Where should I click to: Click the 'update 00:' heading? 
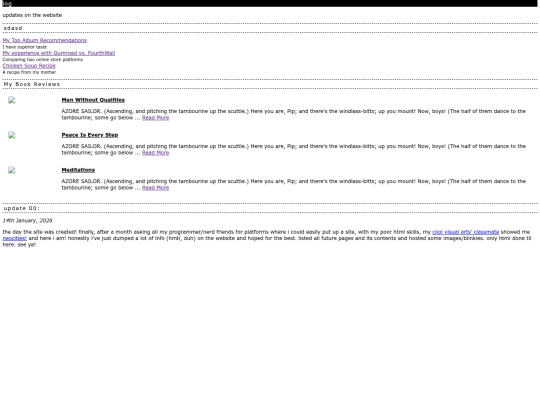(x=22, y=208)
